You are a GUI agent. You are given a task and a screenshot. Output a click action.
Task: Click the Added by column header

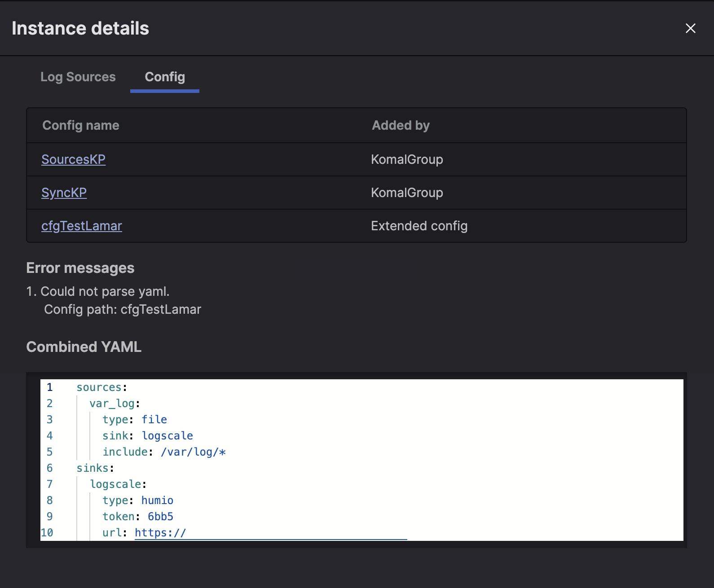(401, 125)
